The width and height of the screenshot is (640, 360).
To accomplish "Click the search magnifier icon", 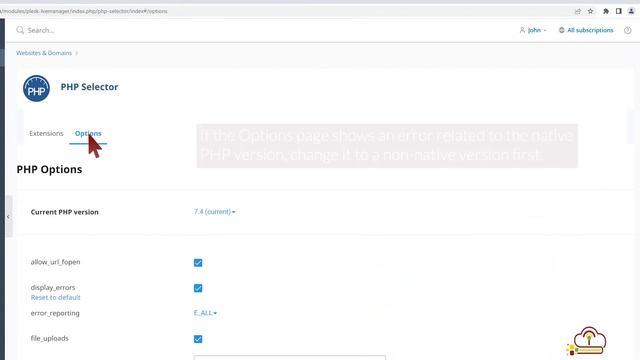I will 20,30.
